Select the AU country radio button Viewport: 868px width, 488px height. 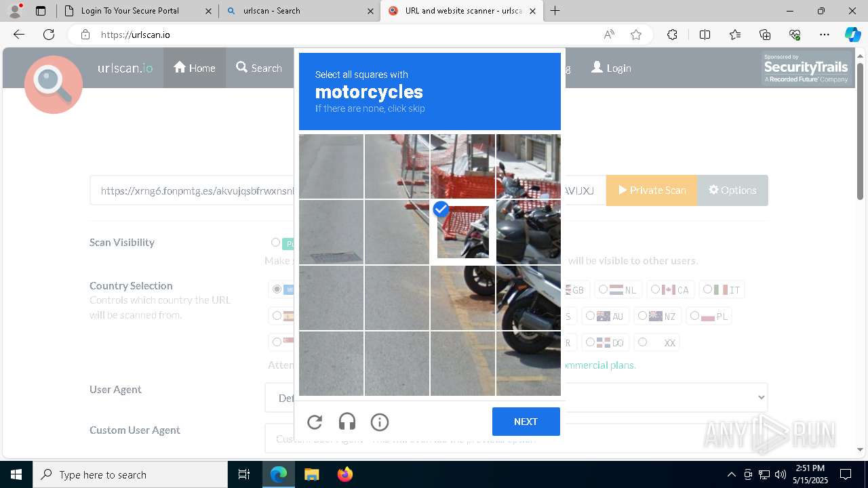[590, 316]
